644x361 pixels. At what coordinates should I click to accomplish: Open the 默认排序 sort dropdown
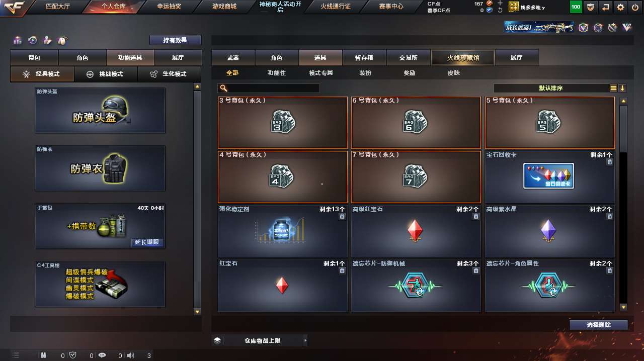(x=551, y=88)
